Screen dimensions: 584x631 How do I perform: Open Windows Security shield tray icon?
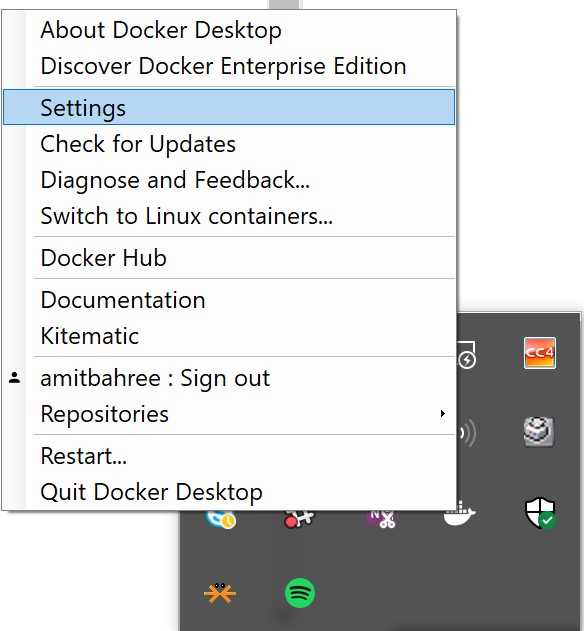(540, 513)
